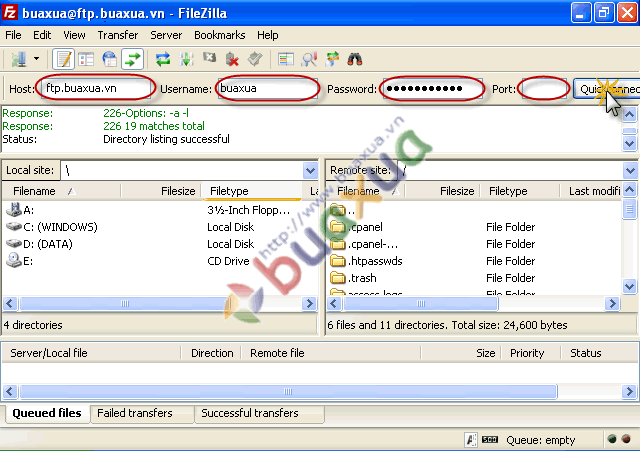Toggle the transfer queue display
Viewport: 640px width, 451px height.
132,60
